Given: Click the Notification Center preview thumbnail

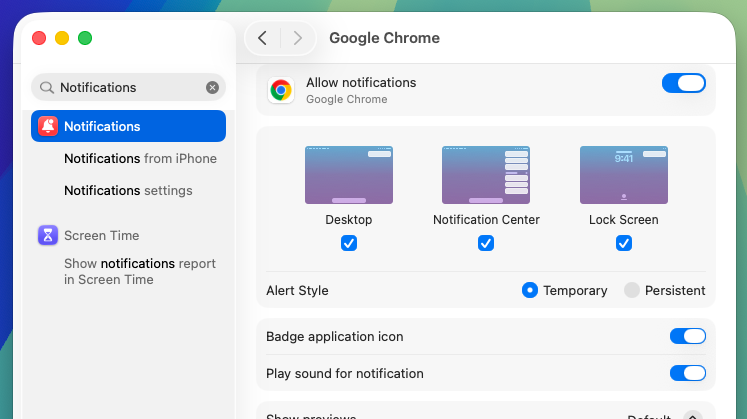Looking at the screenshot, I should (486, 175).
